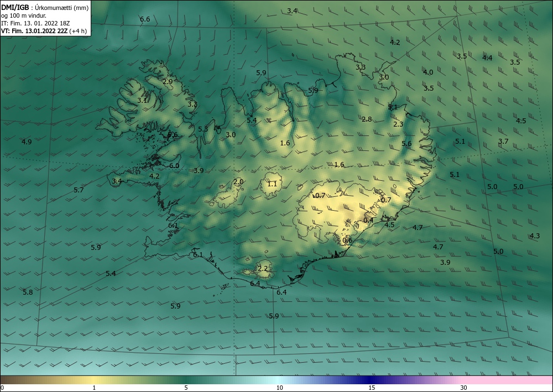Click the 4.4 value label
The image size is (553, 392).
487,58
